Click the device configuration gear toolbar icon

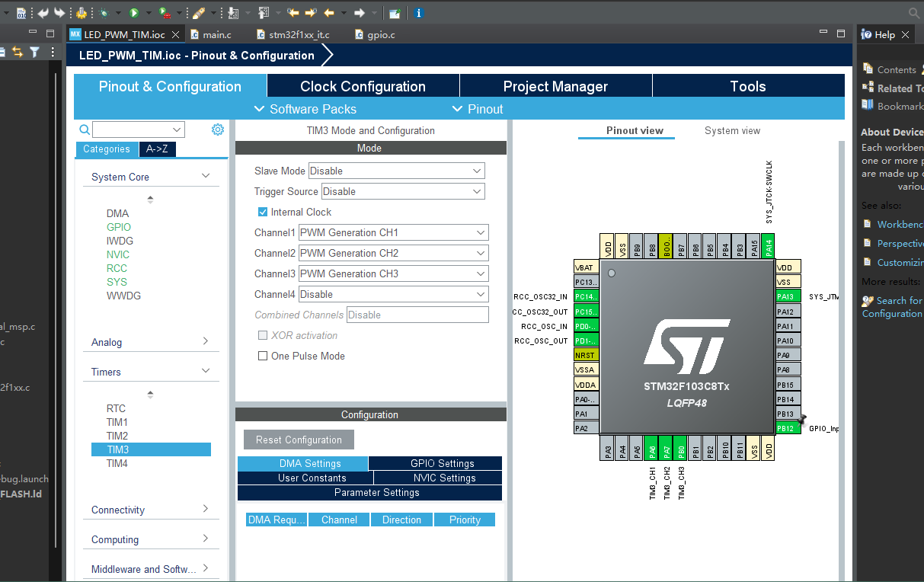pos(81,13)
